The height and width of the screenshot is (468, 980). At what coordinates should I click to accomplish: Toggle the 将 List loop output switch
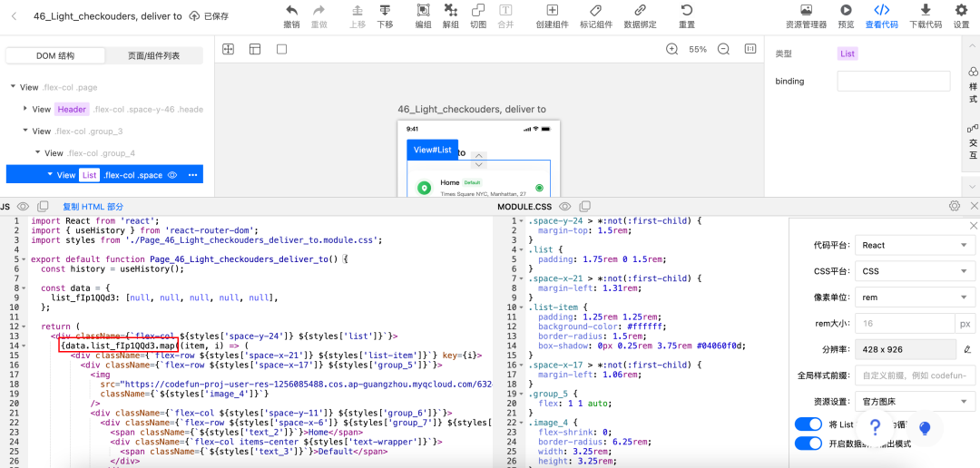[x=808, y=424]
